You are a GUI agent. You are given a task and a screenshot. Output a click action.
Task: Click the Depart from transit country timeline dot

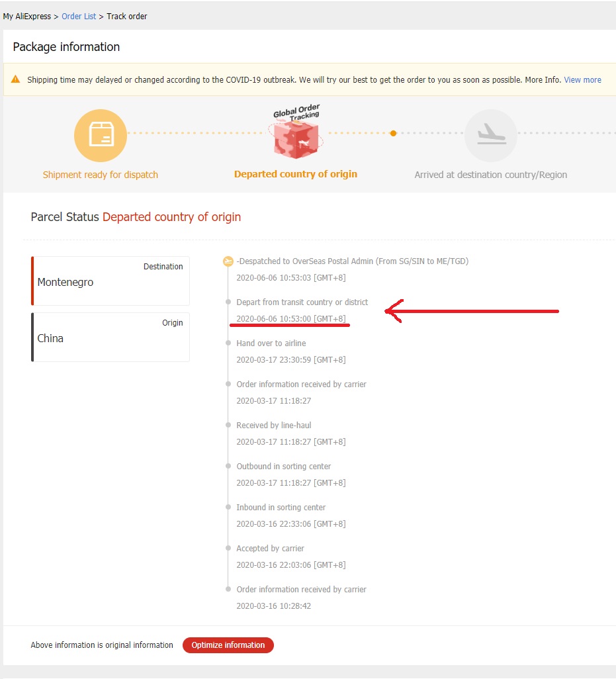tap(228, 302)
